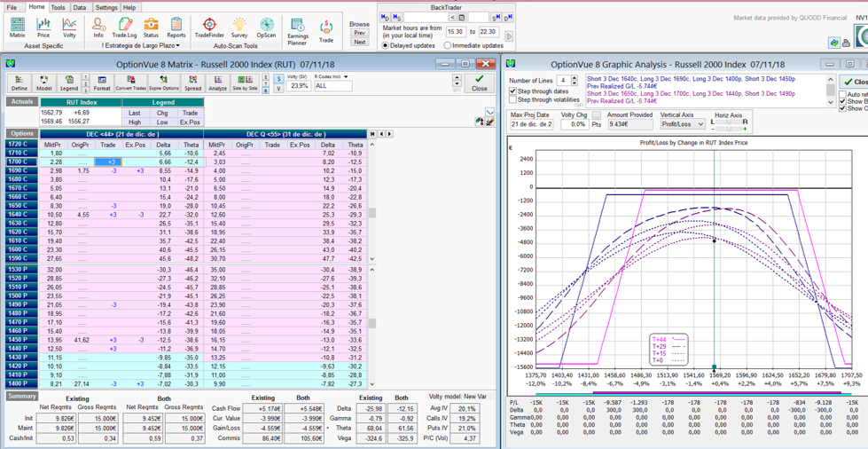Open the Matrix view from Asset Specific
The image size is (868, 449).
(17, 28)
